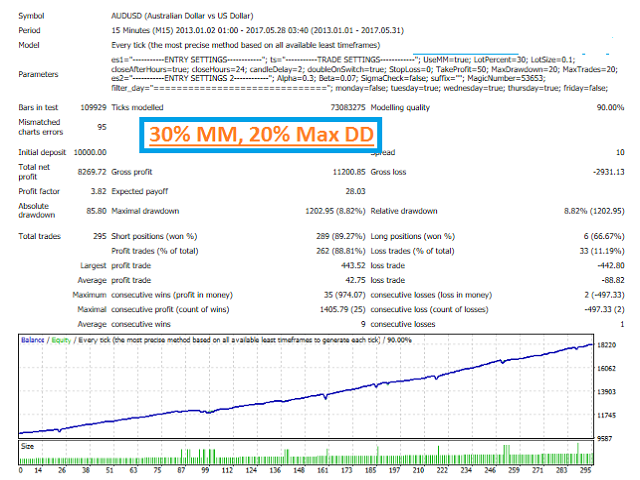Click the Symbol row label
The image size is (640, 480).
31,16
